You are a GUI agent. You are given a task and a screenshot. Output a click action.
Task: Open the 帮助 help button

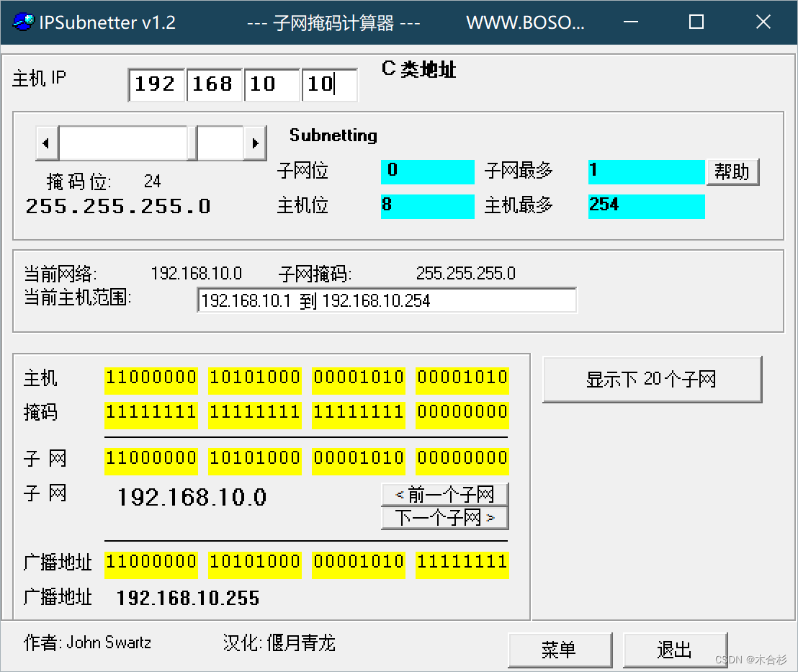(732, 171)
